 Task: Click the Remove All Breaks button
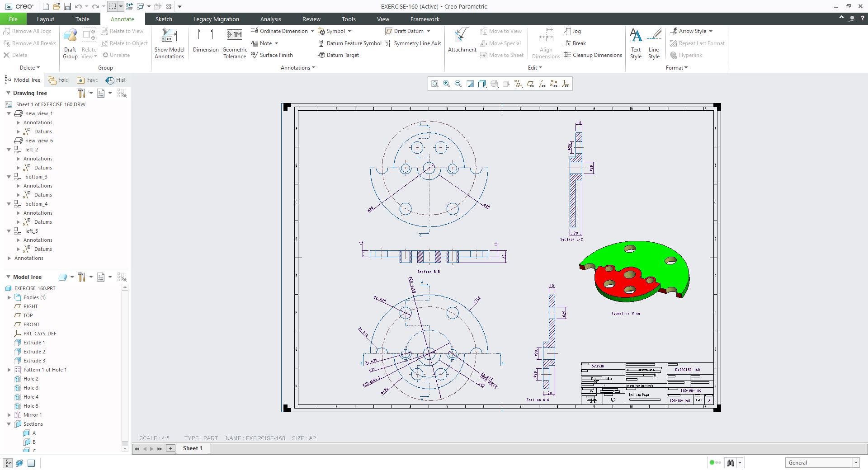30,43
